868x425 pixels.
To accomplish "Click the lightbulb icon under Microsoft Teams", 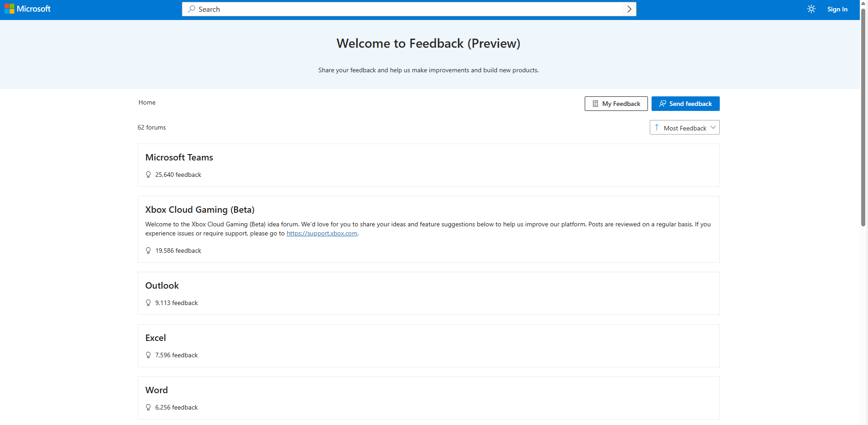I will [x=148, y=175].
